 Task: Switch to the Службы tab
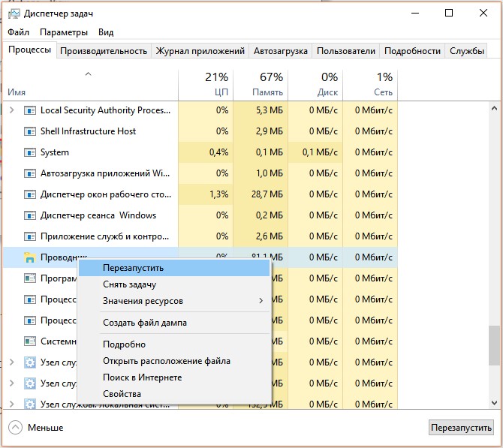coord(466,51)
